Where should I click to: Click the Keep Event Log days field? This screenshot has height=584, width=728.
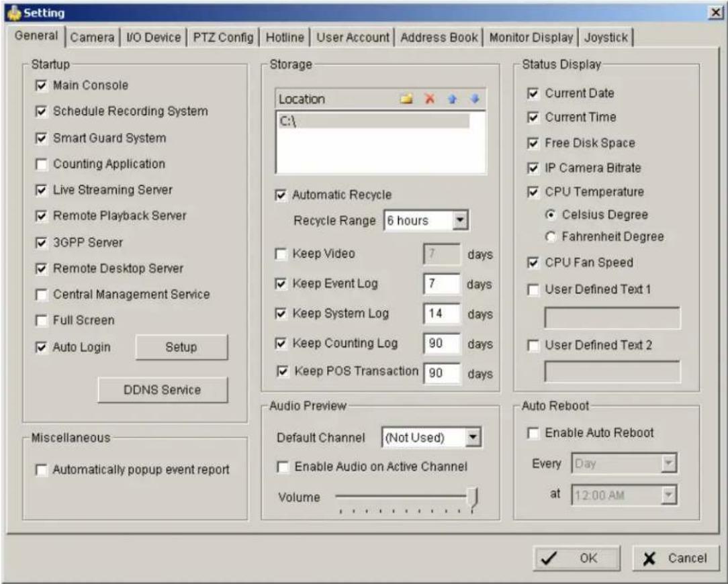tap(441, 284)
